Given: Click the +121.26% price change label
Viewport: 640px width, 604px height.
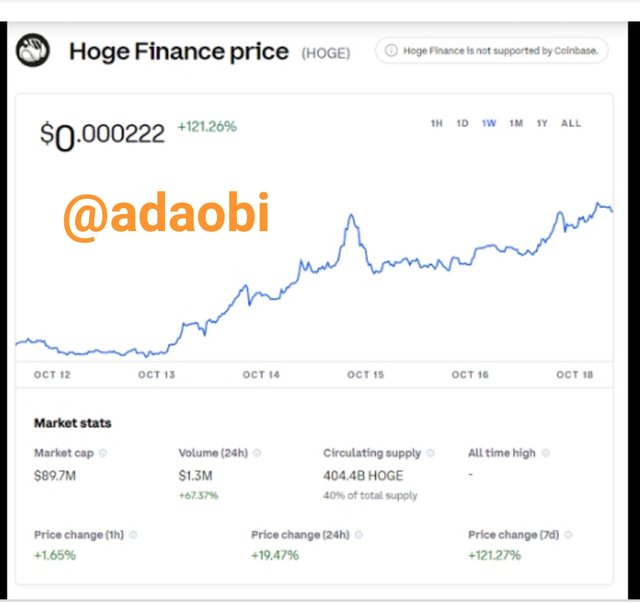Looking at the screenshot, I should (x=207, y=127).
